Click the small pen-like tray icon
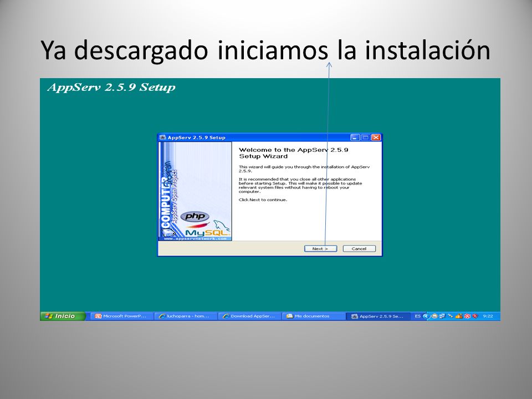The height and width of the screenshot is (399, 532). click(450, 316)
